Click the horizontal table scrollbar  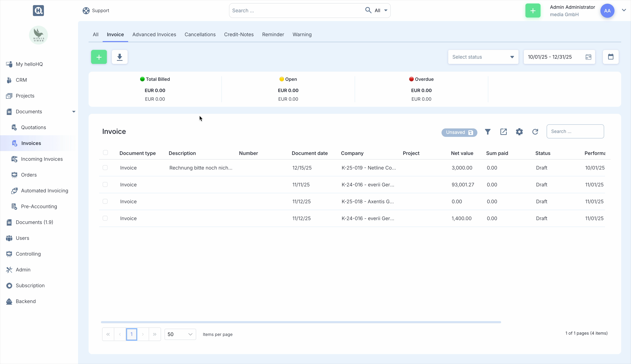[x=301, y=322]
